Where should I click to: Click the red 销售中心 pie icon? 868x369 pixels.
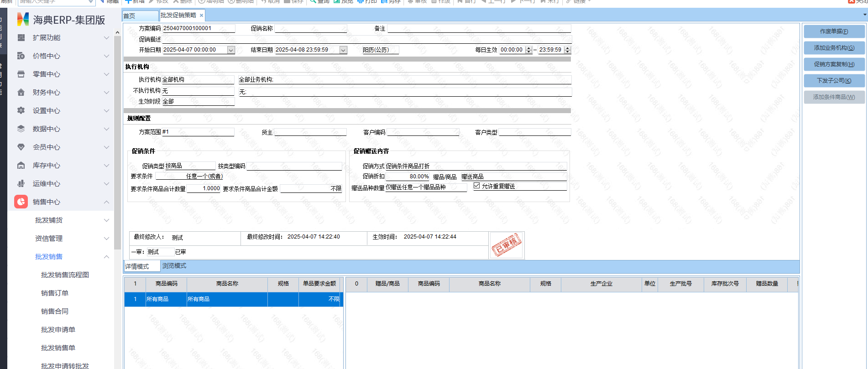pyautogui.click(x=21, y=202)
